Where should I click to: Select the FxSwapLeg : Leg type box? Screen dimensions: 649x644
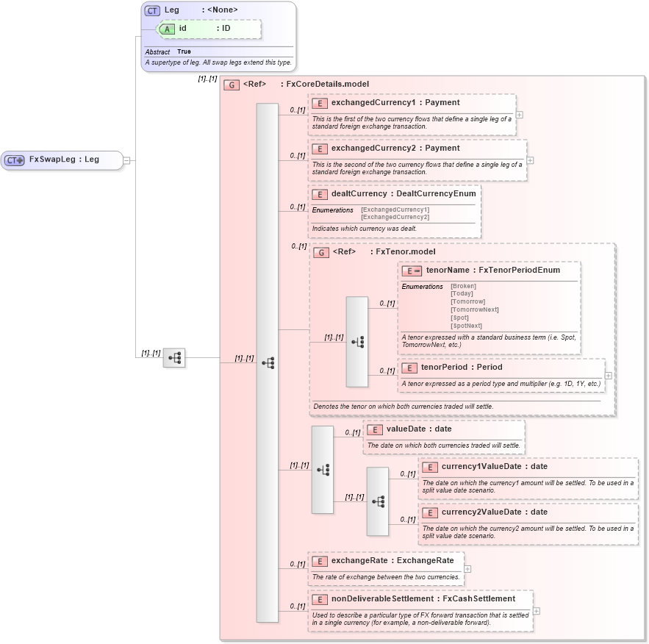[x=62, y=160]
